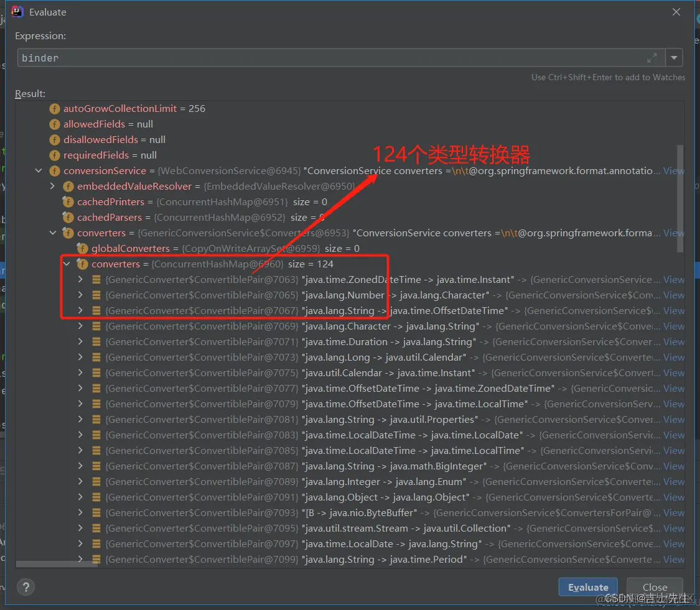
Task: Click field icon of globalConverters
Action: click(82, 248)
